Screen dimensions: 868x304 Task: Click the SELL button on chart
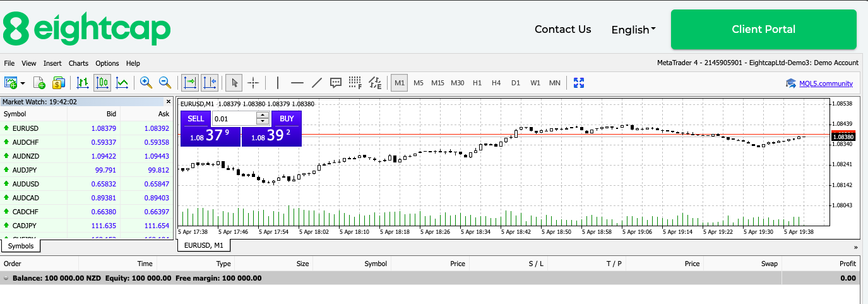tap(196, 118)
